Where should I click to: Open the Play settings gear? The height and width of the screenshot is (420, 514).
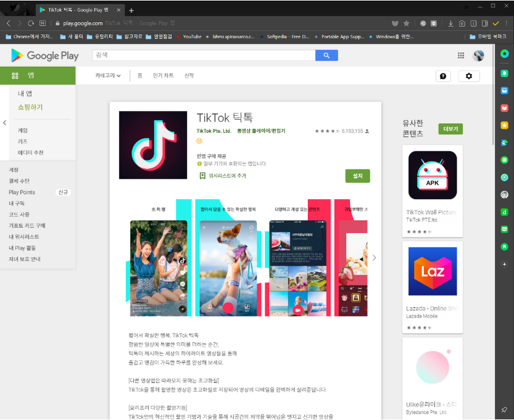point(469,76)
